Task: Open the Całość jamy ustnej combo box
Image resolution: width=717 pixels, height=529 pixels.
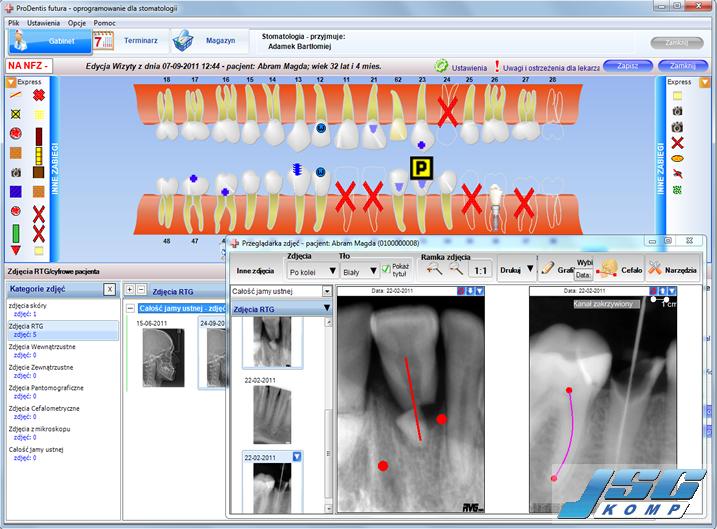Action: tap(281, 291)
